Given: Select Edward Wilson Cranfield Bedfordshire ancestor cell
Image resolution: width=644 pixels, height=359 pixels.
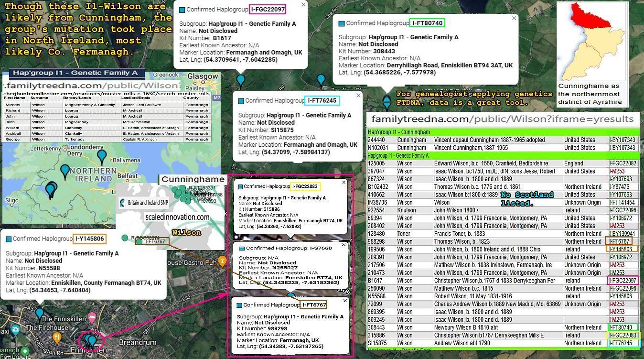Looking at the screenshot, I should click(491, 163).
